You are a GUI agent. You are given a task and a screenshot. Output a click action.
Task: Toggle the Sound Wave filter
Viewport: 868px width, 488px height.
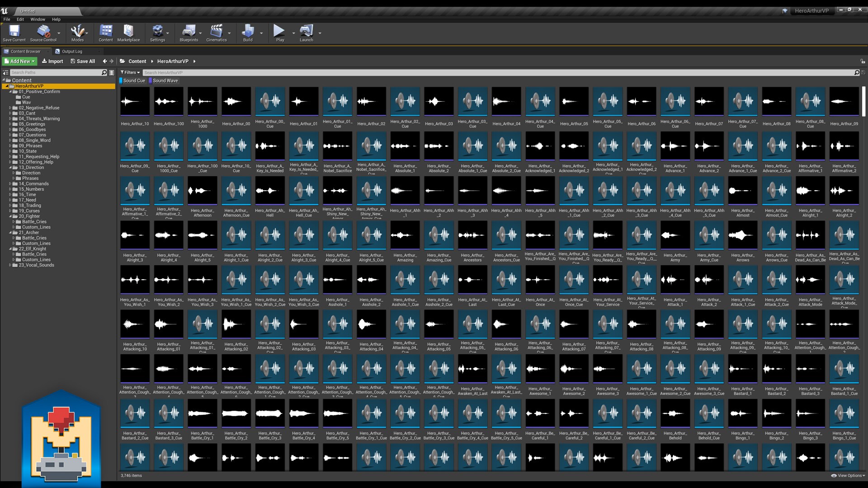click(x=164, y=80)
